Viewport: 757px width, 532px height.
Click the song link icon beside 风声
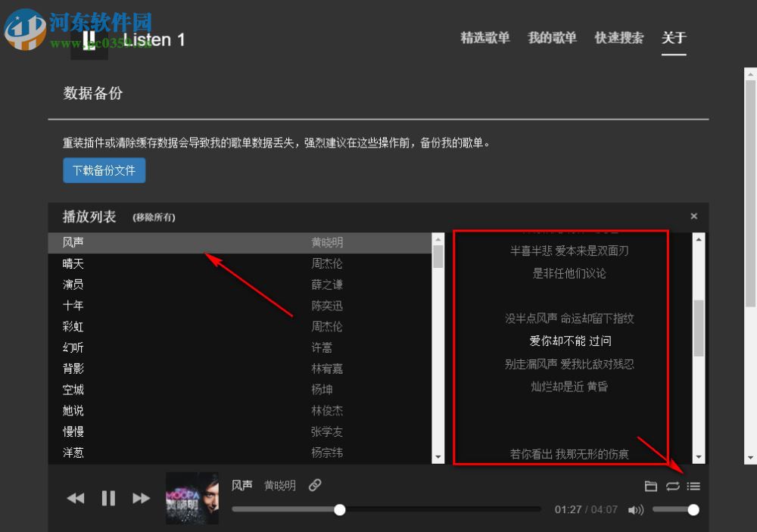coord(316,485)
